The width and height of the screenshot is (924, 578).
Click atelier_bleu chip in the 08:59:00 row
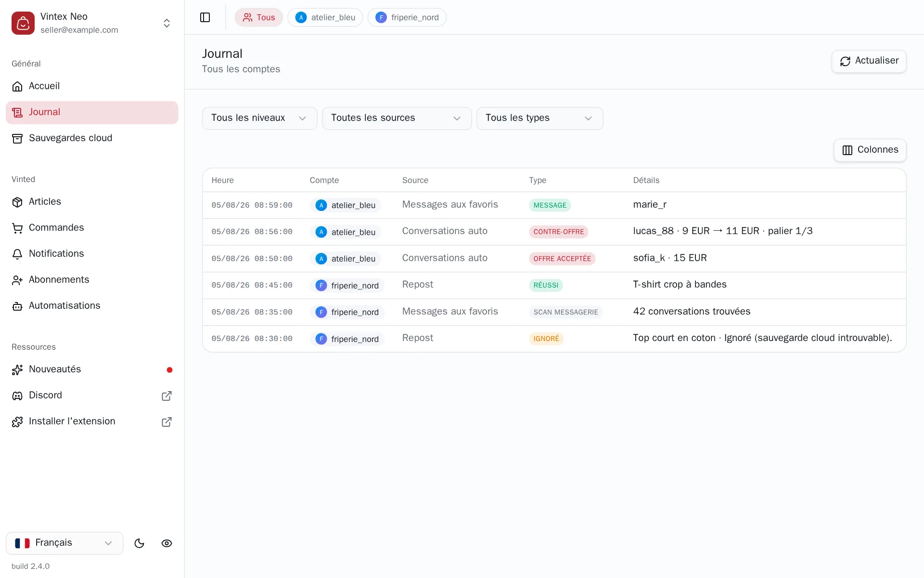pos(346,205)
